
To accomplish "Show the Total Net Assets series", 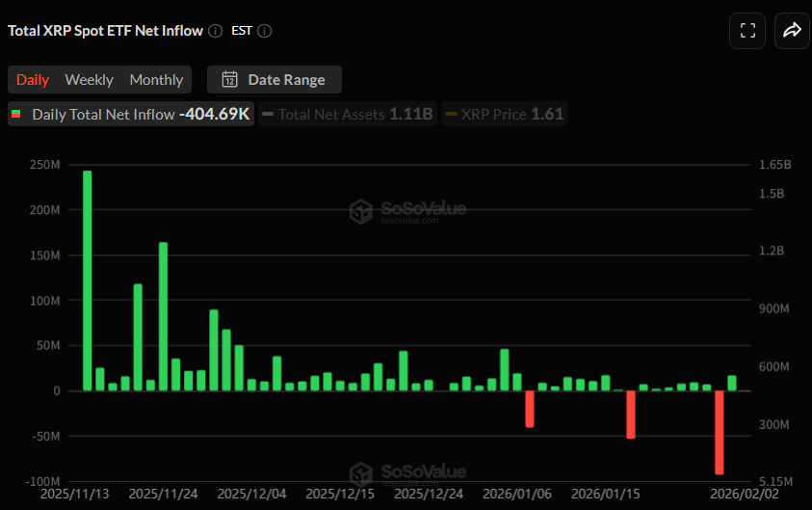I will tap(348, 115).
